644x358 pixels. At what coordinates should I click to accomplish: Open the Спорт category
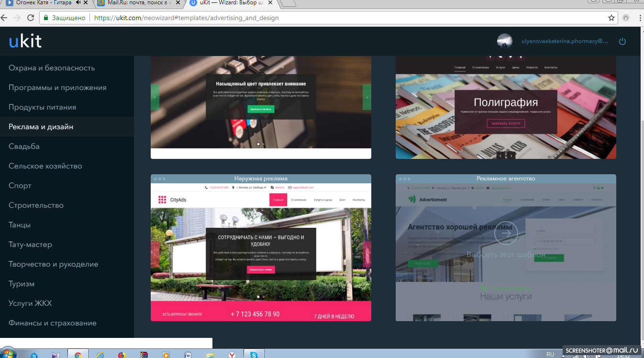pos(20,186)
